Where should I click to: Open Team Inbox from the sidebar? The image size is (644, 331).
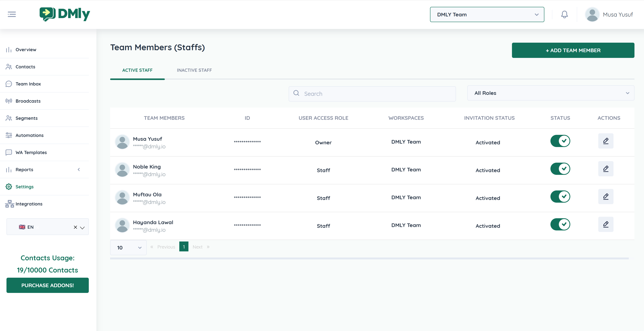click(28, 84)
